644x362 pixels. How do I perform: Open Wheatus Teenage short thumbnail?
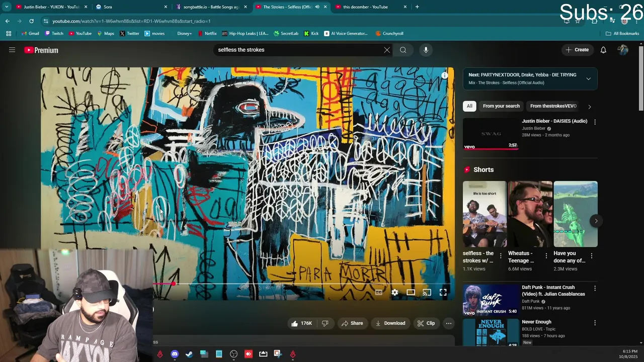coord(530,214)
